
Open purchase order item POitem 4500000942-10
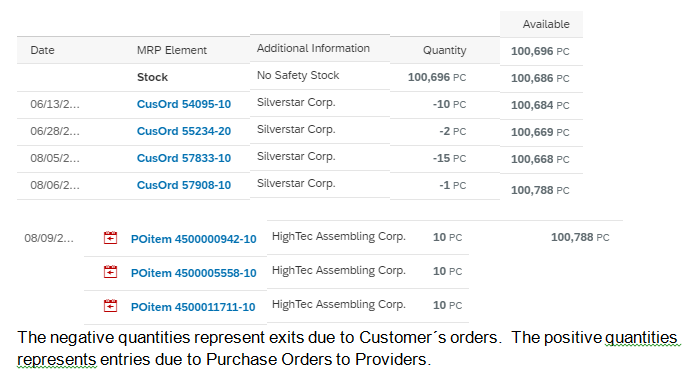tap(193, 239)
